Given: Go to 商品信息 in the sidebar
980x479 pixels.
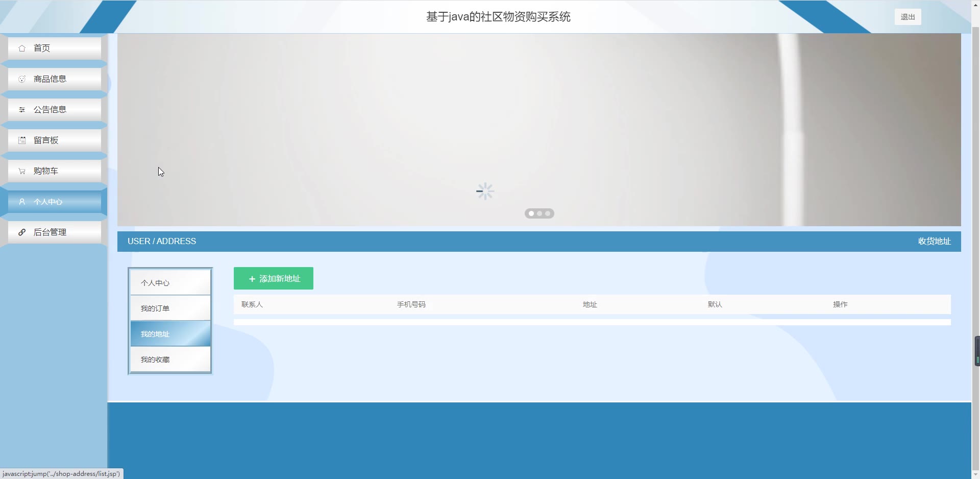Looking at the screenshot, I should [55, 79].
